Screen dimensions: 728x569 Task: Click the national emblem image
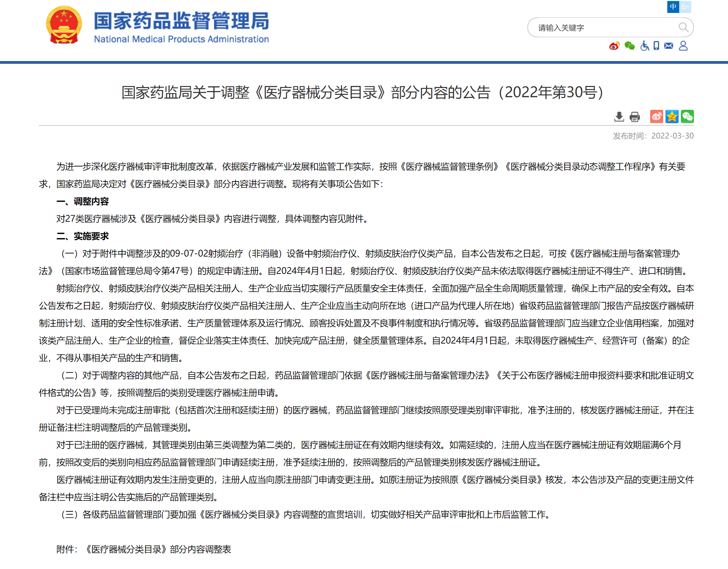(64, 26)
